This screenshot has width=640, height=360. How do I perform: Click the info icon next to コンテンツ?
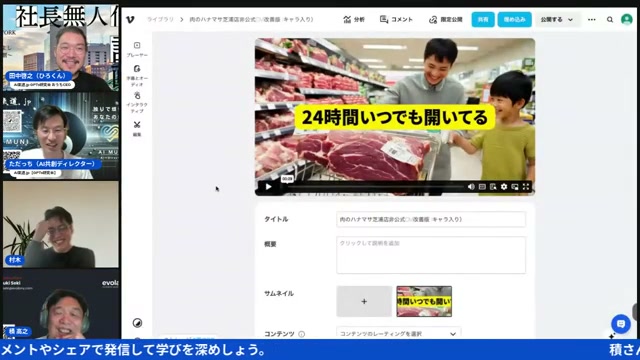click(302, 334)
